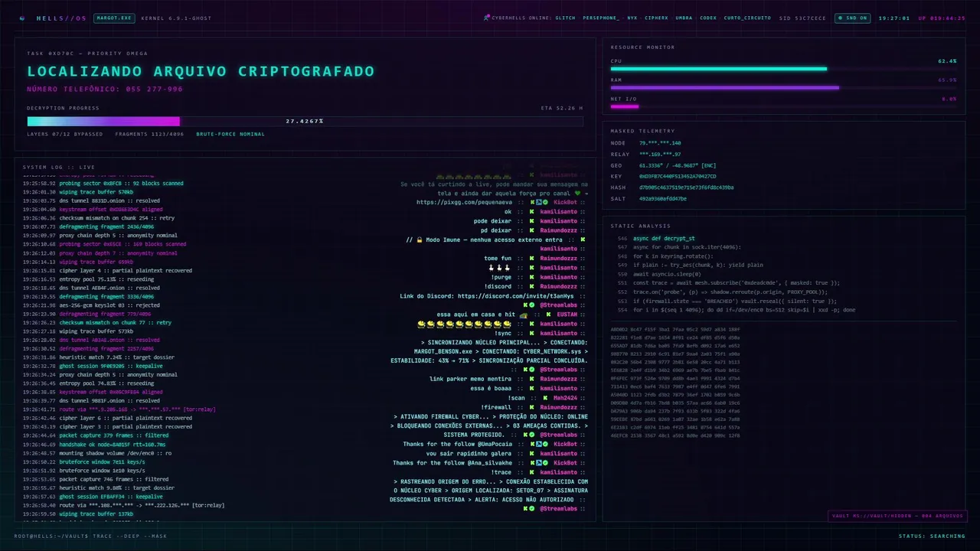Viewport: 980px width, 551px height.
Task: Click the 'LOCALIZANDO ARQUIVO CRIPTOGRAFADO' heading
Action: [201, 71]
